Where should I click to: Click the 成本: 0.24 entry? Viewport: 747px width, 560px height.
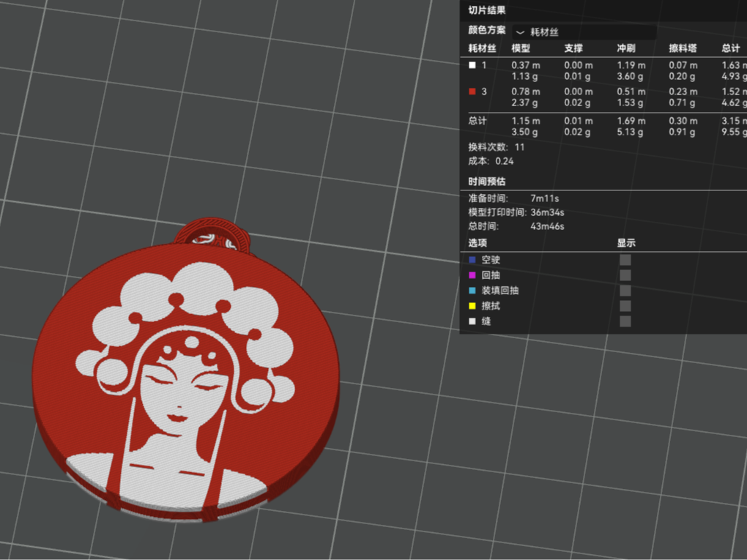tap(491, 161)
